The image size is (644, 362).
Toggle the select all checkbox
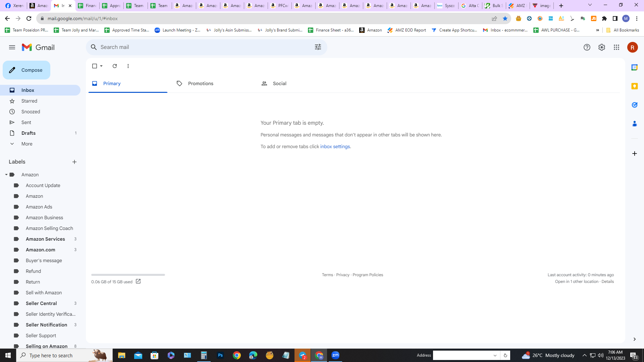pos(95,66)
